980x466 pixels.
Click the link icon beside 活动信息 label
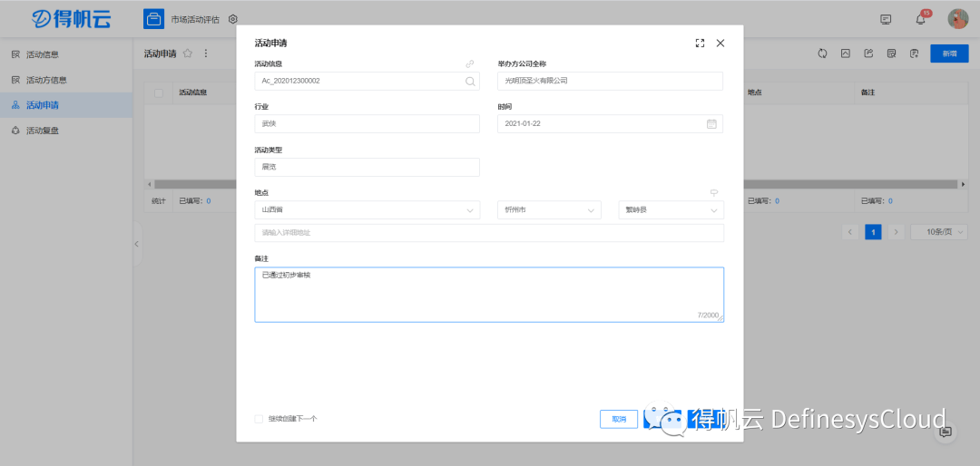(x=469, y=64)
